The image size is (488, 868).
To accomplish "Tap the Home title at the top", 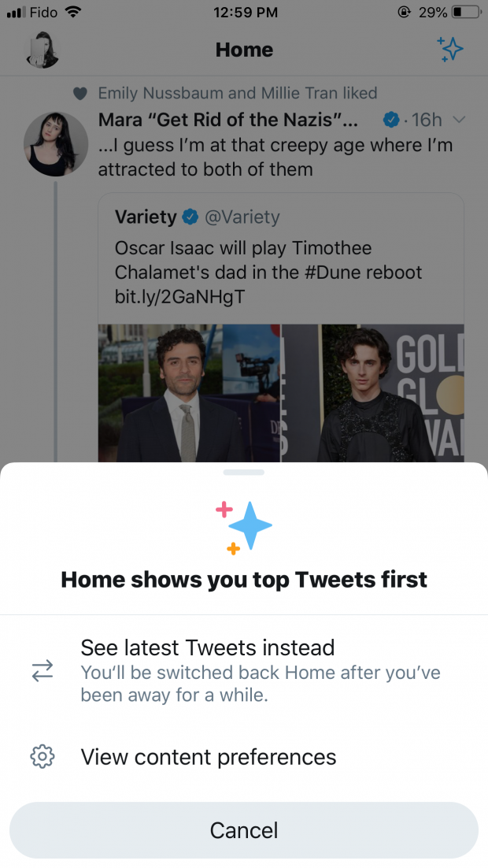I will pos(244,50).
